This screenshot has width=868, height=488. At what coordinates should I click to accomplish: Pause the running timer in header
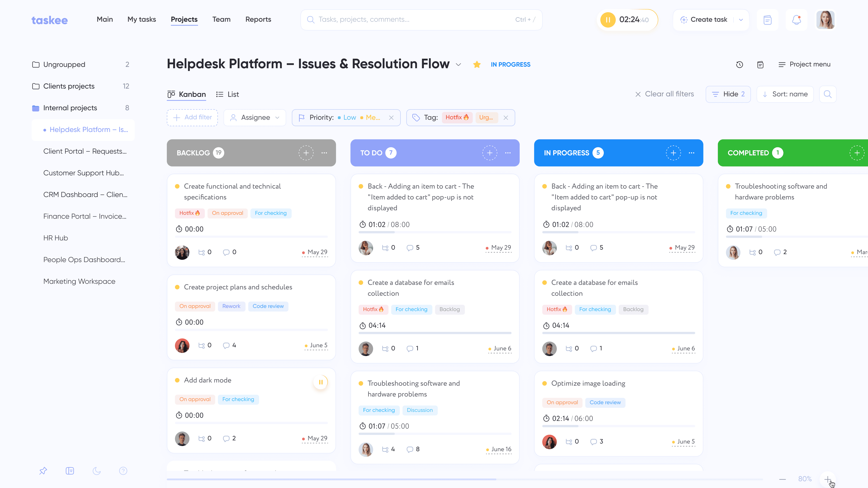tap(608, 20)
